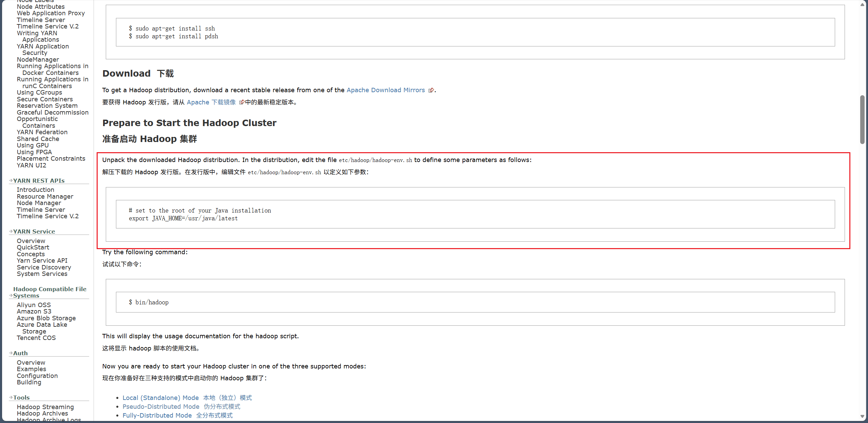The image size is (868, 423).
Task: Open Azure Blob Storage page
Action: click(x=46, y=318)
